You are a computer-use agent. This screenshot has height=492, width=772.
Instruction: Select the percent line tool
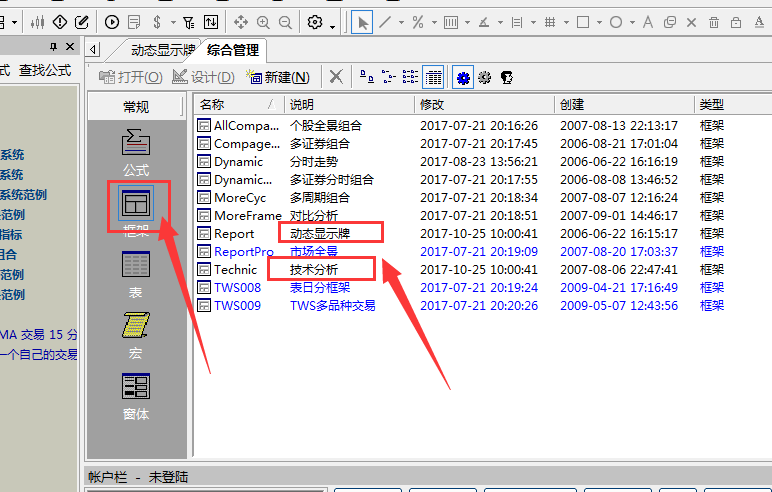pos(418,22)
